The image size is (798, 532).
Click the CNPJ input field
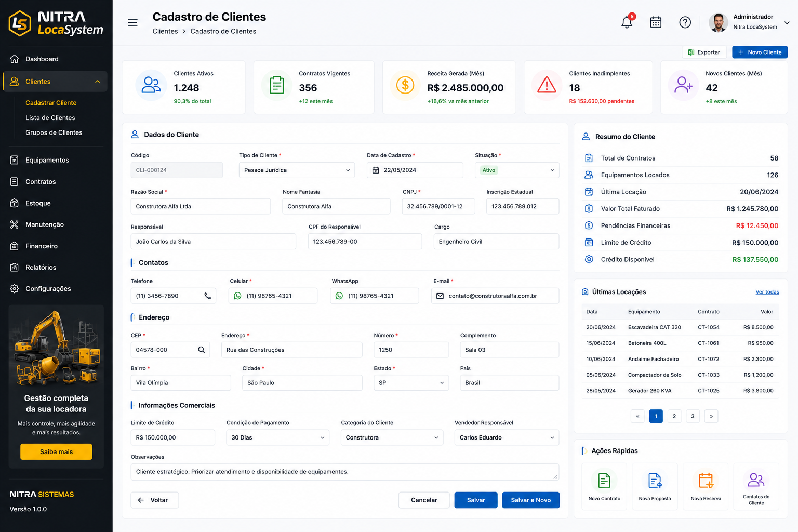point(438,206)
